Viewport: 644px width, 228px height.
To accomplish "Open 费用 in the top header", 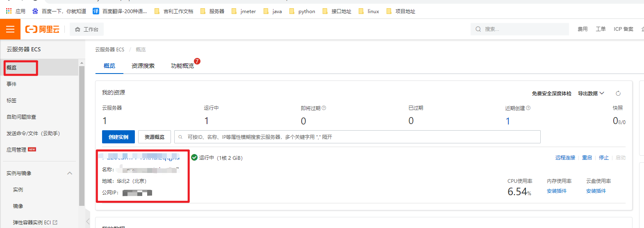I will pyautogui.click(x=583, y=29).
